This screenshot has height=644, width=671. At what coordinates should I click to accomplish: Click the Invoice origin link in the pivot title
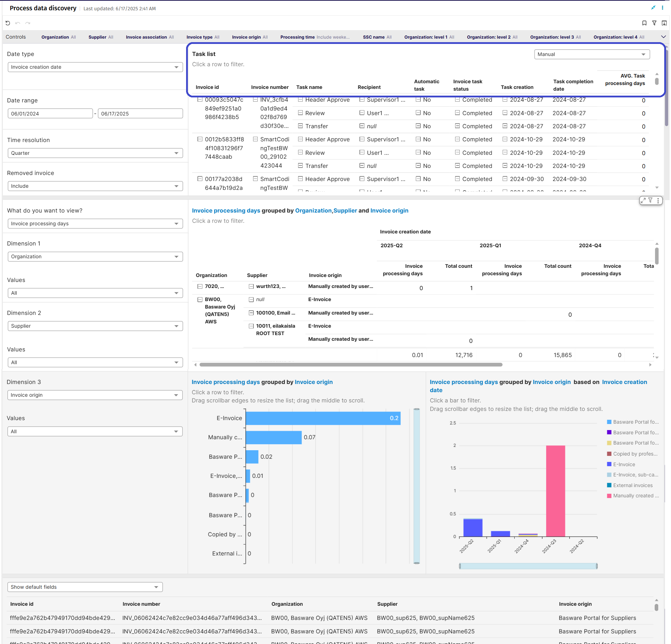tap(389, 210)
